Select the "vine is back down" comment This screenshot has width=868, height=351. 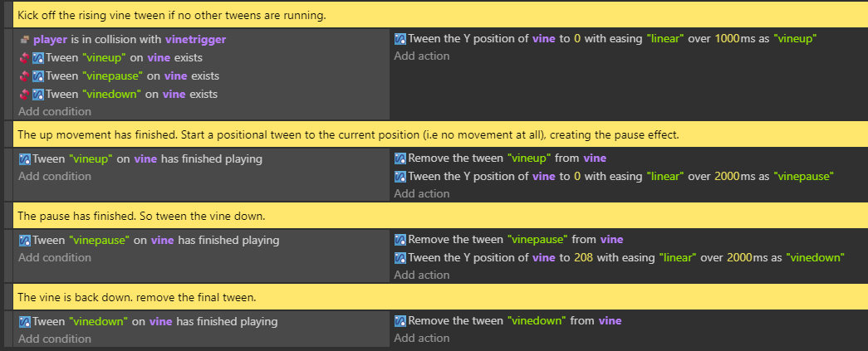(x=439, y=297)
